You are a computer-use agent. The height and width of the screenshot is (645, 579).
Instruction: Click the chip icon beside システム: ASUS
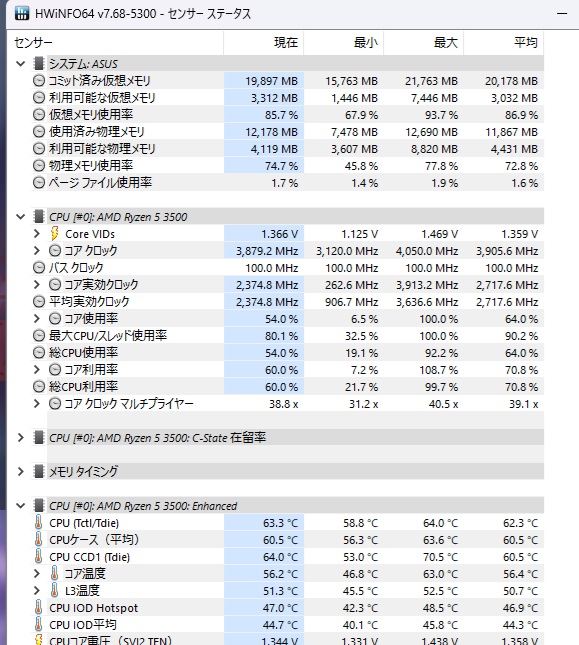coord(39,64)
